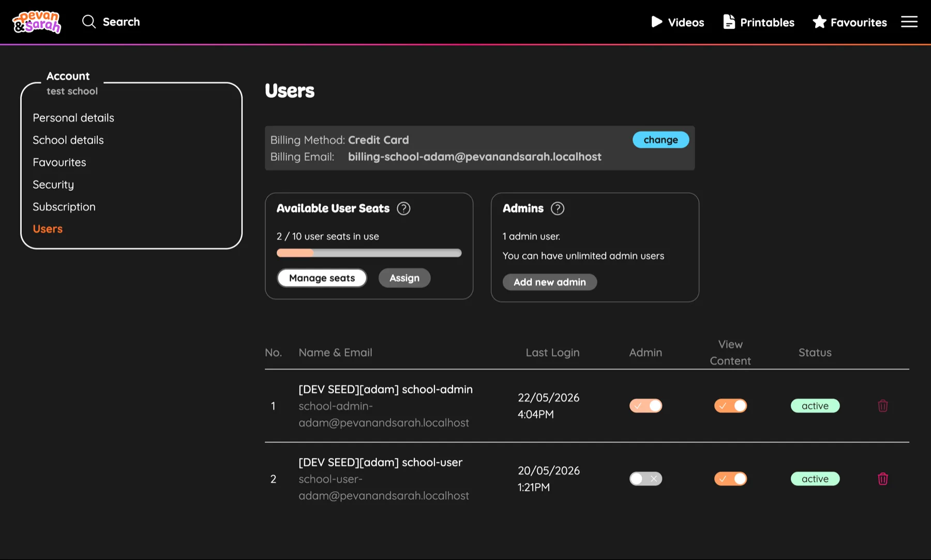Open Search from the top bar

click(x=111, y=22)
